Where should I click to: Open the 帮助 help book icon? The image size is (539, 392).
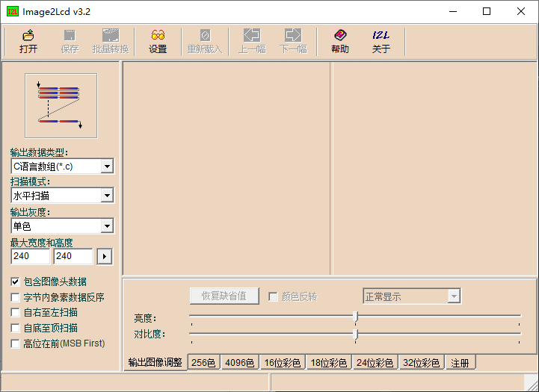340,42
